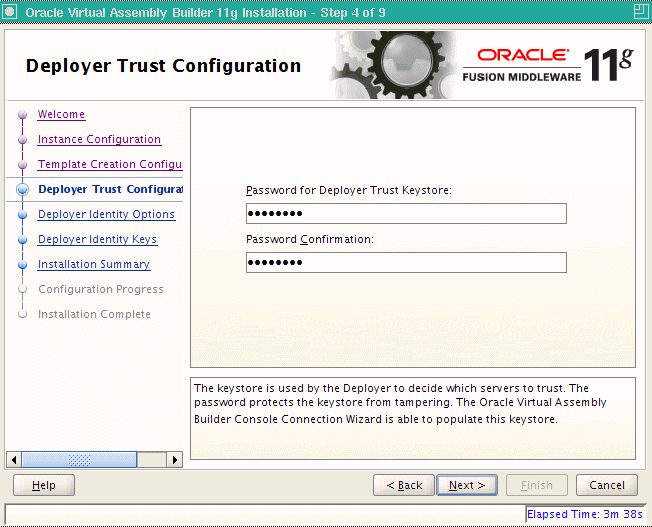The width and height of the screenshot is (652, 527).
Task: Click the keystore description help text
Action: [400, 403]
